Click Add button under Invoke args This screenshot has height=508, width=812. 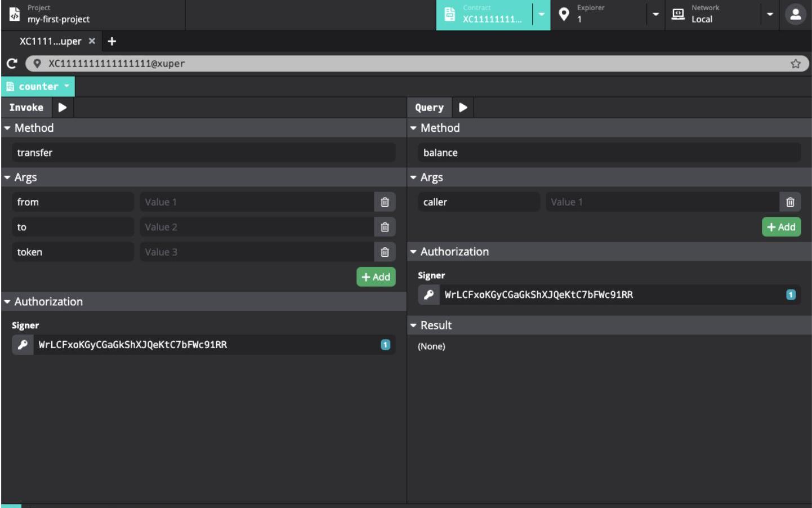point(376,277)
